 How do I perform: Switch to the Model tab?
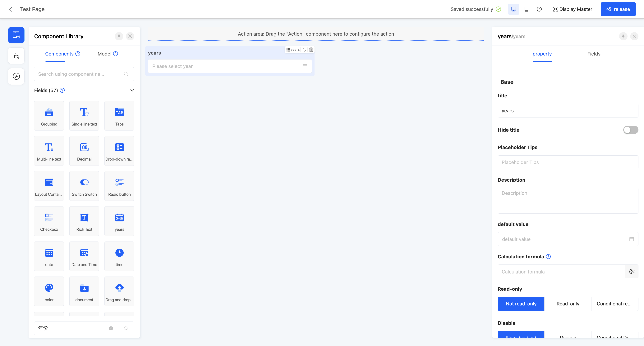[104, 54]
